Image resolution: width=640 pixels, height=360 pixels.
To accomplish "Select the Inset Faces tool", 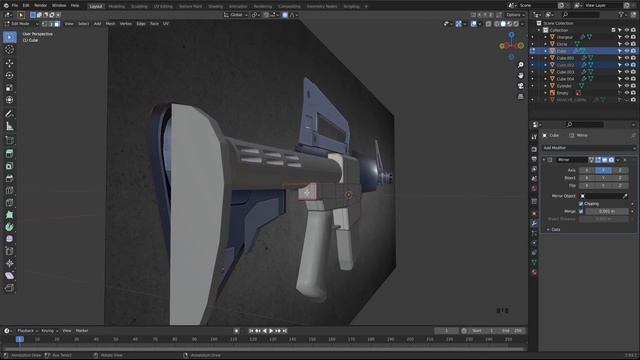I will coord(9,166).
